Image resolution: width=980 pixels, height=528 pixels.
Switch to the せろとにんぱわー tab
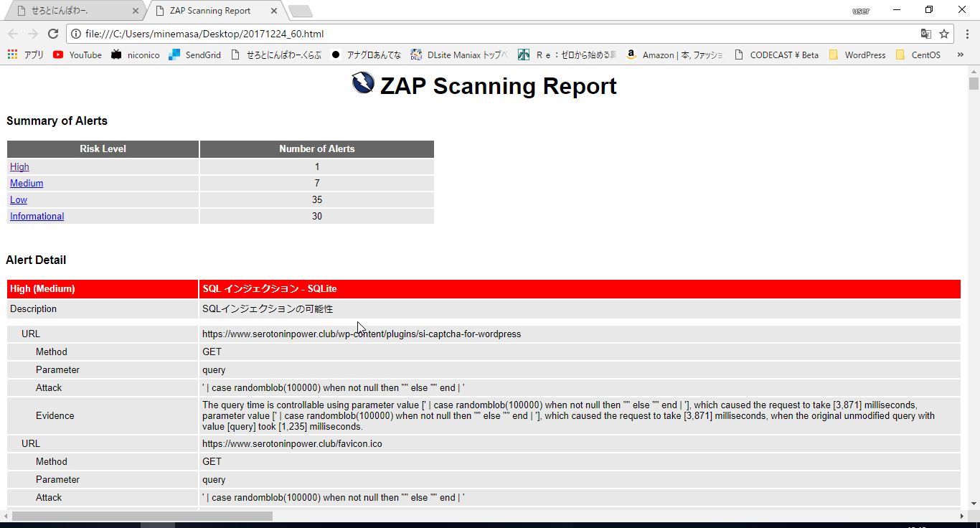click(x=73, y=11)
